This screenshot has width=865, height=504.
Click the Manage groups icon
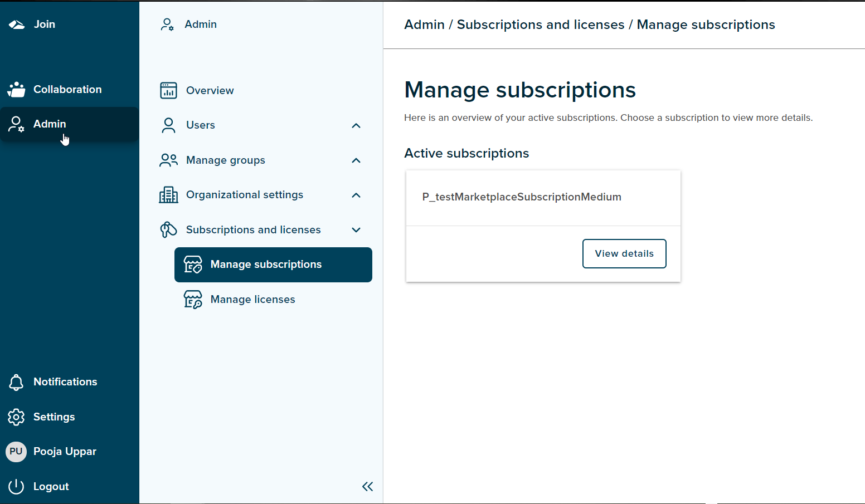pos(168,160)
